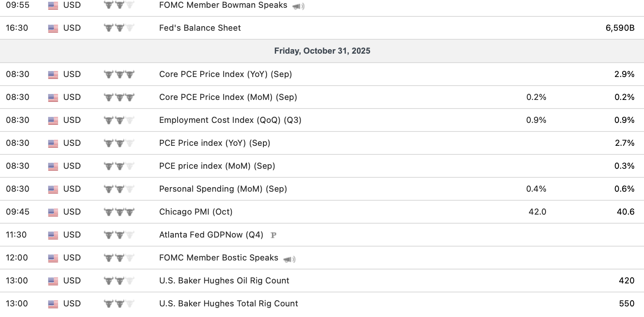Click the preliminary P icon beside Atlanta Fed GDPNow
Viewport: 644px width, 317px height.
pyautogui.click(x=274, y=235)
